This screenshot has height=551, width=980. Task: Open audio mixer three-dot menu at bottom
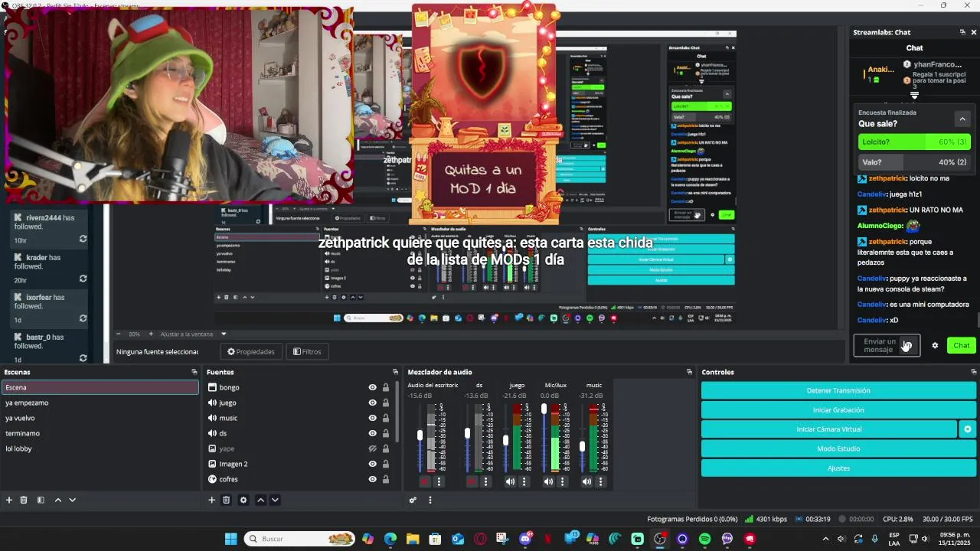[430, 500]
